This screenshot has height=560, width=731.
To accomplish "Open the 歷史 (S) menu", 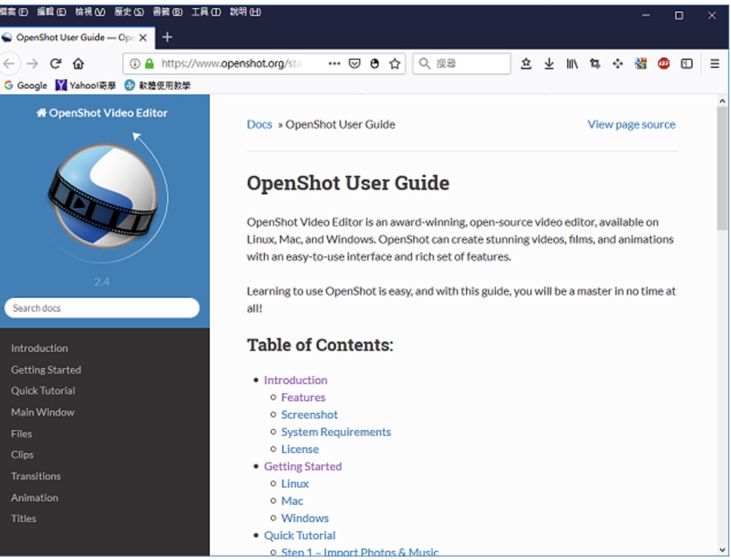I will point(129,11).
